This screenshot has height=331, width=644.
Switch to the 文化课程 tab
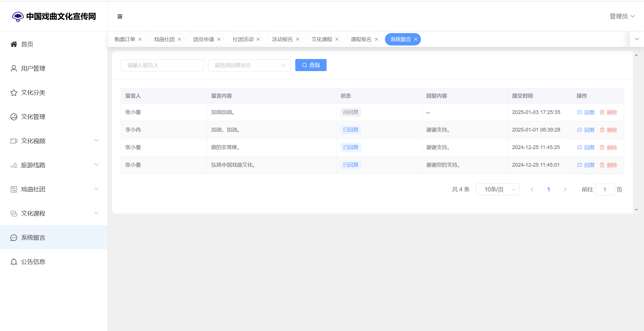pos(321,39)
